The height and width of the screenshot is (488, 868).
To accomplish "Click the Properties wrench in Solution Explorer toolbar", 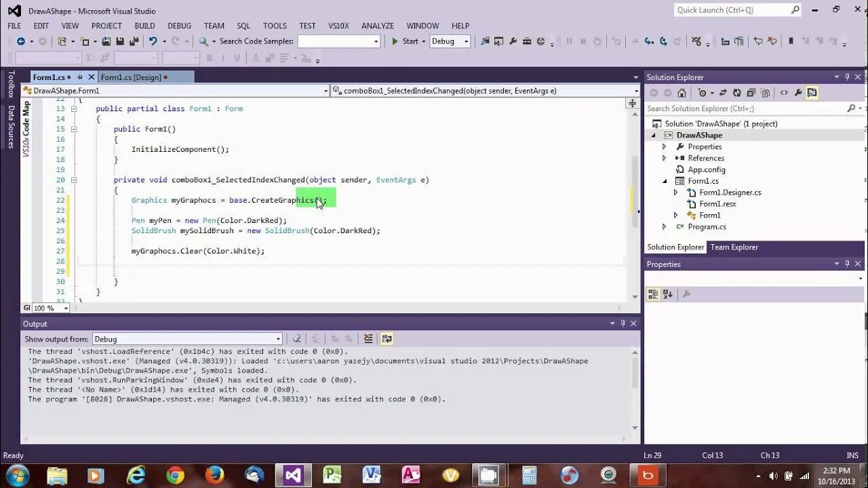I will click(x=798, y=93).
